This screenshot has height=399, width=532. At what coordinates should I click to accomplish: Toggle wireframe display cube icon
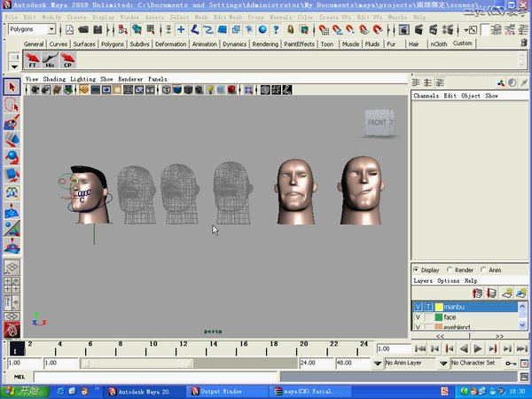pos(167,90)
